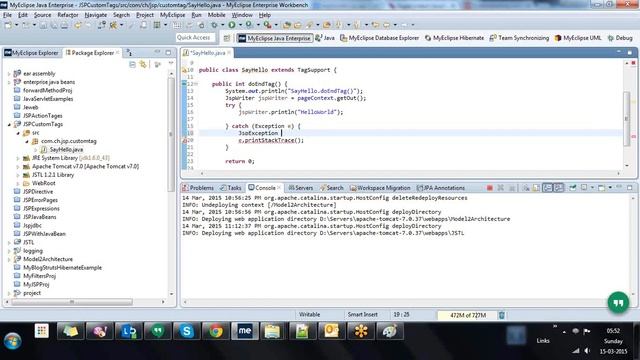640x360 pixels.
Task: Click the taskbar volume speaker icon
Action: coord(587,351)
